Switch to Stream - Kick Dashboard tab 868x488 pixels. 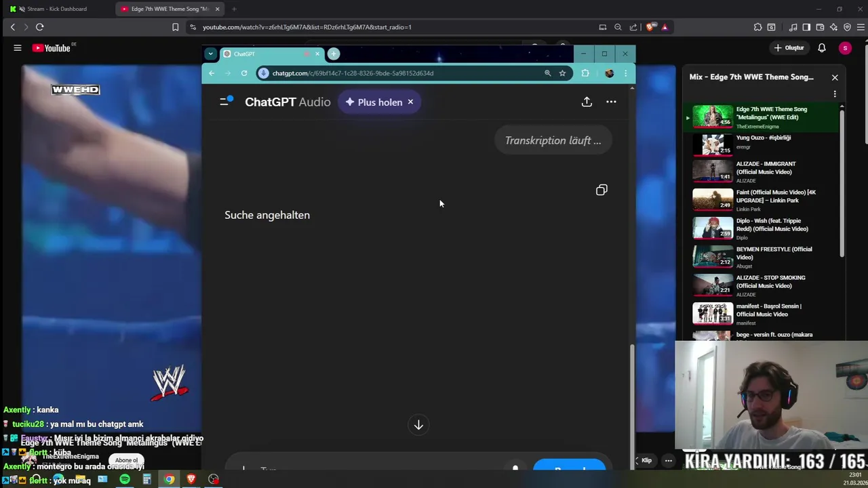point(57,9)
